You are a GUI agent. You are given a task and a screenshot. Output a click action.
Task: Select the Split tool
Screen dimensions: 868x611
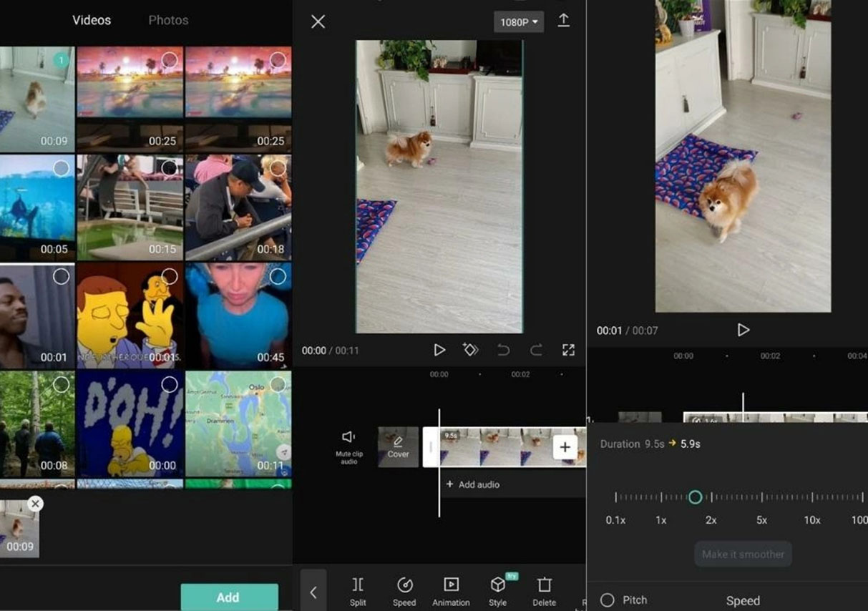358,590
